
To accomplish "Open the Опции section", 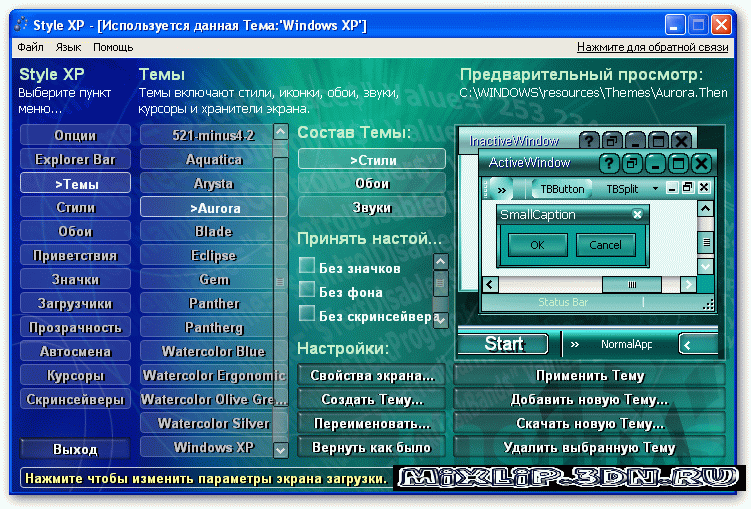I will coord(75,135).
